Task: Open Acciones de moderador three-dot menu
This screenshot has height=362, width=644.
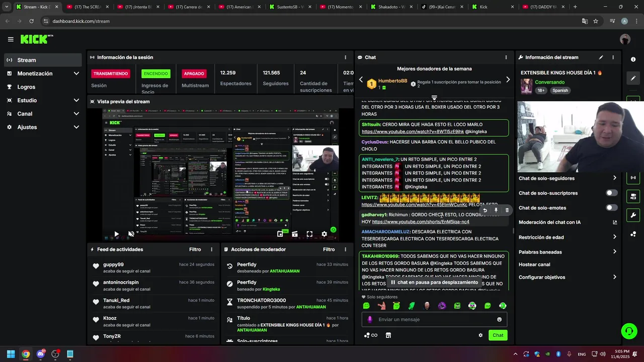Action: [345, 249]
